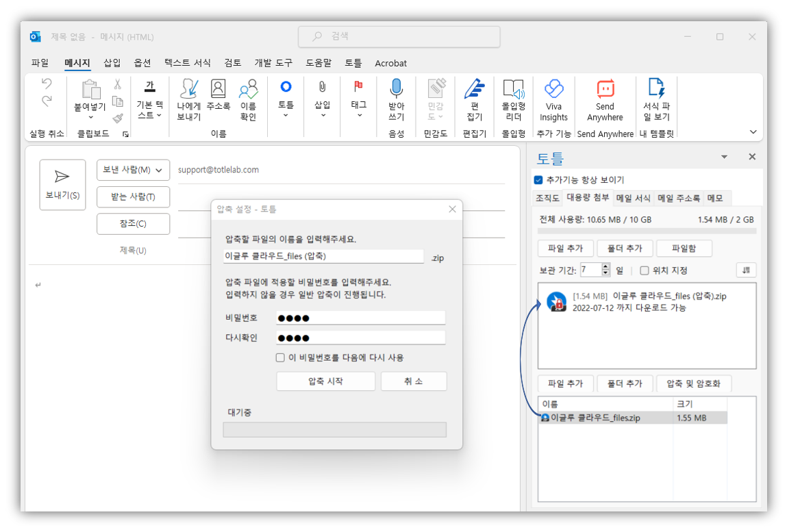Image resolution: width=787 pixels, height=532 pixels.
Task: Click the Outlook search box
Action: [399, 37]
